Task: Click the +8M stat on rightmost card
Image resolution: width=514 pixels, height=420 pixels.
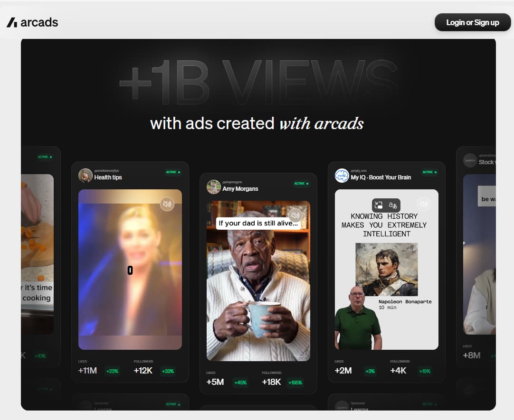Action: pyautogui.click(x=471, y=355)
